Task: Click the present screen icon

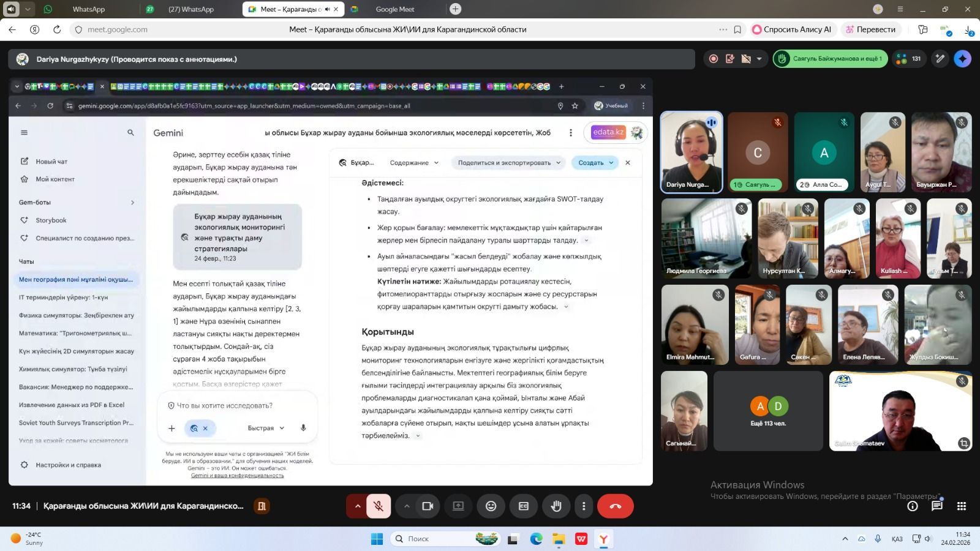Action: 458,506
